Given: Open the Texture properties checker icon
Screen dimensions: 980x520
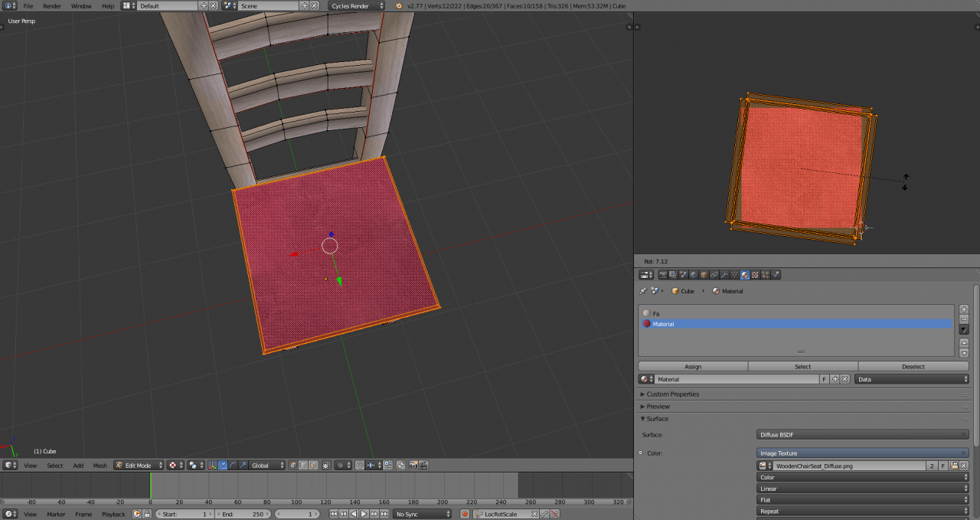Looking at the screenshot, I should click(x=755, y=275).
